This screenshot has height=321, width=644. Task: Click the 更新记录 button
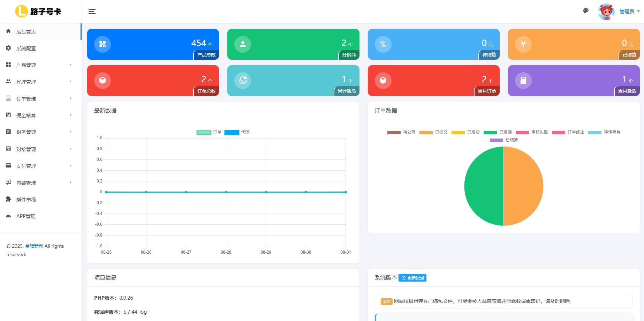(412, 278)
